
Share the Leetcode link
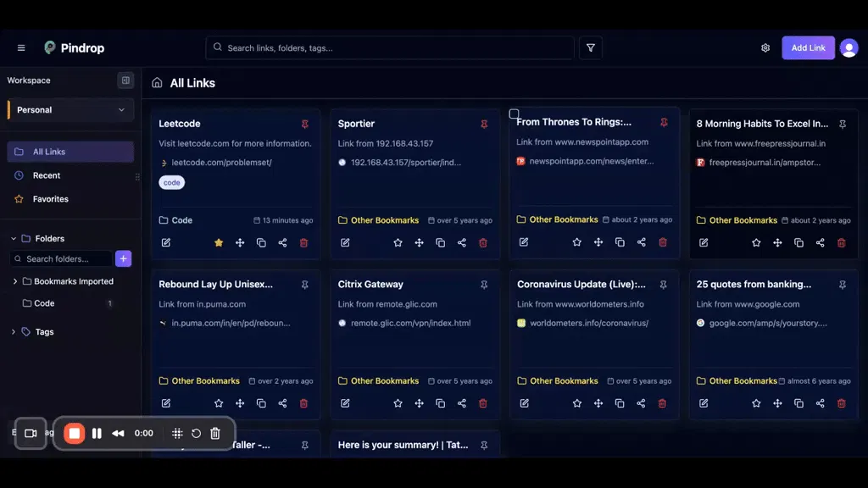pyautogui.click(x=282, y=243)
